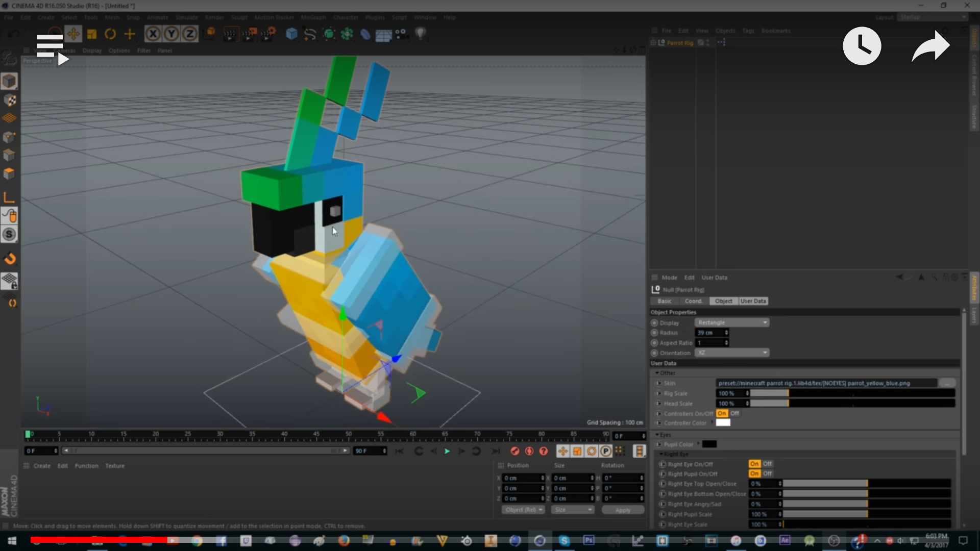
Task: Click the keyframe selection question icon
Action: 544,451
